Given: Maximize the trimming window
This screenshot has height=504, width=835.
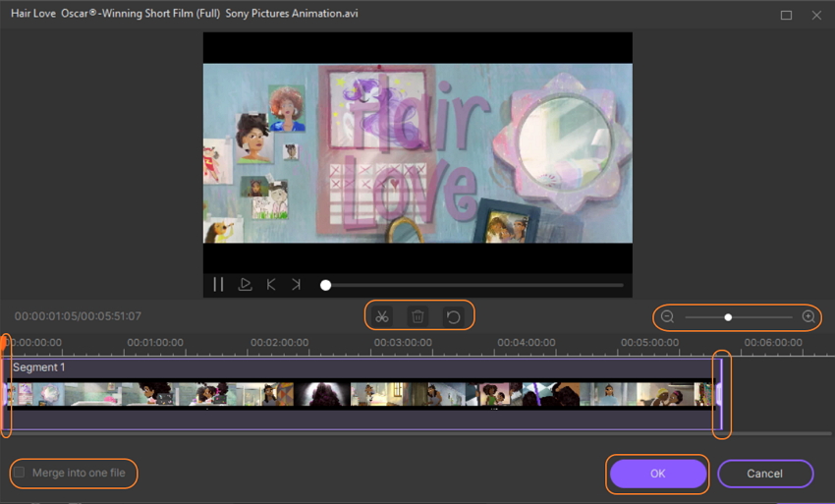Looking at the screenshot, I should tap(786, 15).
